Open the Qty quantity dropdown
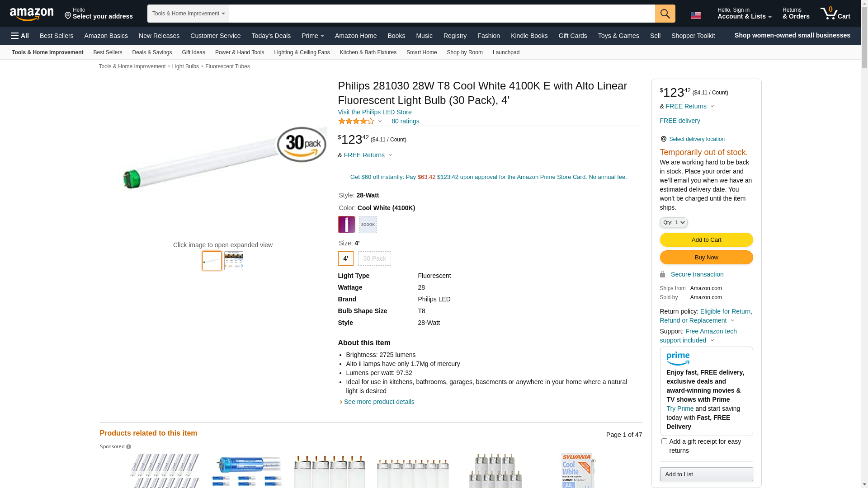The height and width of the screenshot is (488, 868). 673,222
